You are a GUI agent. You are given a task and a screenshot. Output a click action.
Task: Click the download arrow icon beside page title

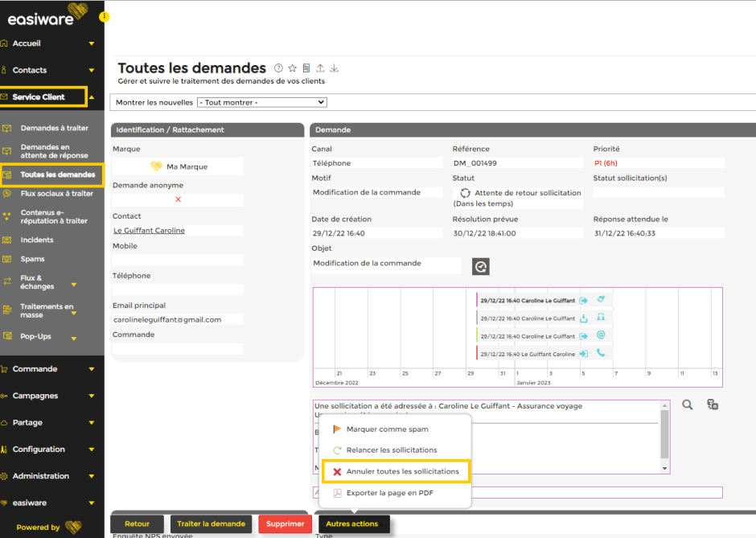335,68
